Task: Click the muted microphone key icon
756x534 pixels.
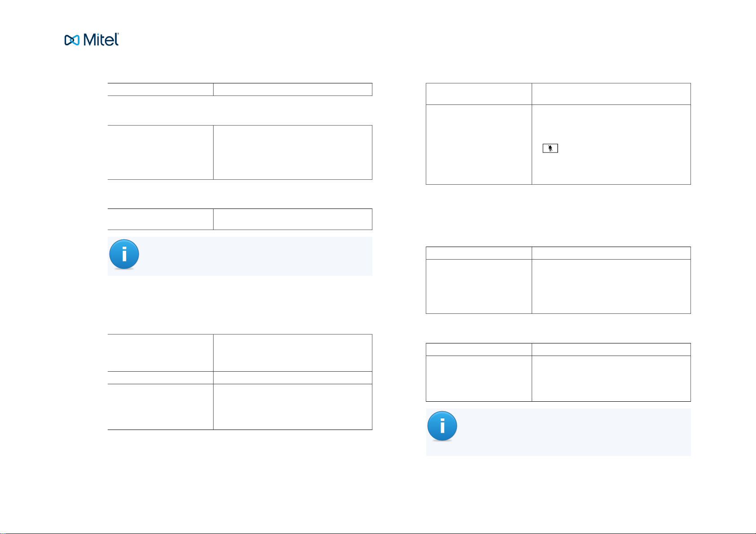Action: pos(550,148)
